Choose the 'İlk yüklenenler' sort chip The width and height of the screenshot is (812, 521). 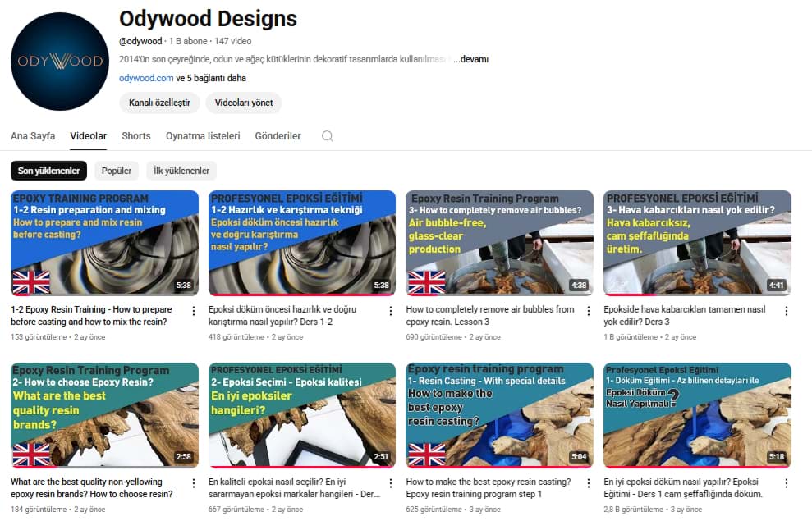coord(181,171)
